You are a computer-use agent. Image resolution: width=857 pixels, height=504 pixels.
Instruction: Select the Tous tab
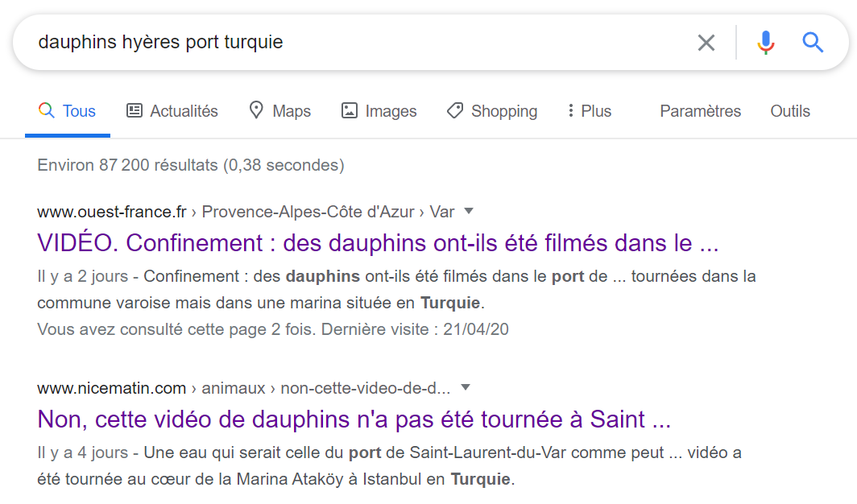(67, 111)
